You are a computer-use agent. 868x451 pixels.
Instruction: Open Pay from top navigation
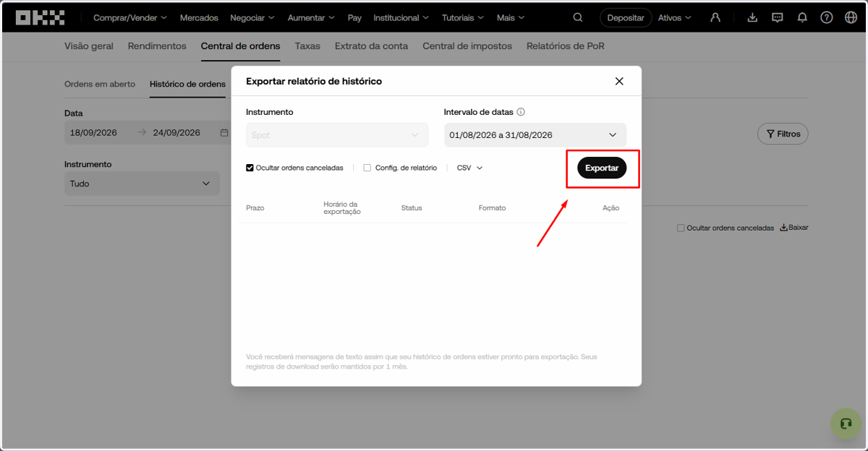point(354,17)
